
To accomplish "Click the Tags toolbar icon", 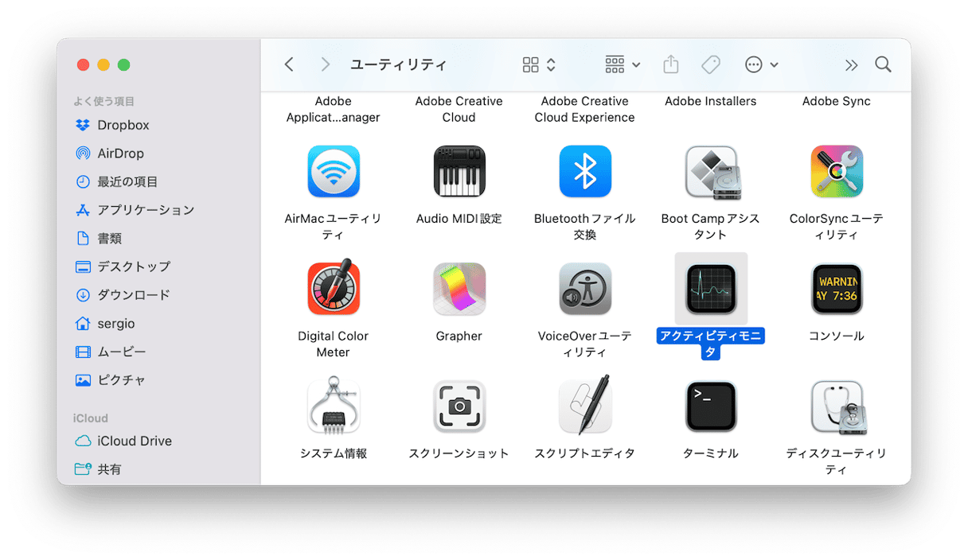I will (x=711, y=64).
